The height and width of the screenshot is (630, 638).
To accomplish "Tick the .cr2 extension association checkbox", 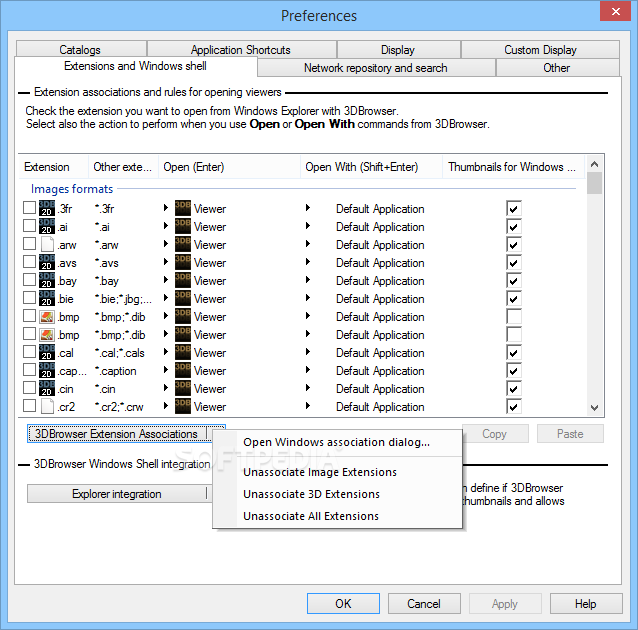I will coord(29,406).
